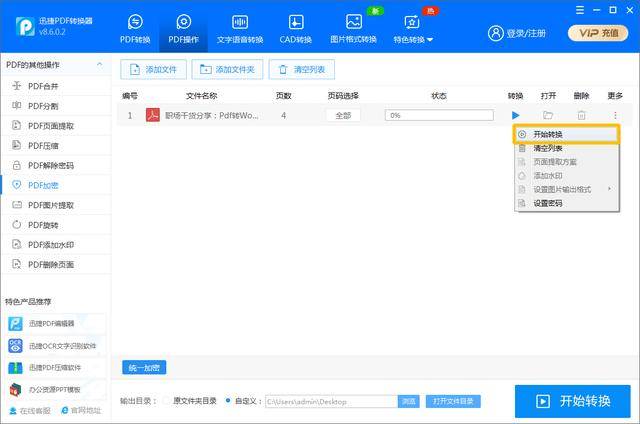Select PDF删除页面 in sidebar
The width and height of the screenshot is (640, 424).
point(56,264)
